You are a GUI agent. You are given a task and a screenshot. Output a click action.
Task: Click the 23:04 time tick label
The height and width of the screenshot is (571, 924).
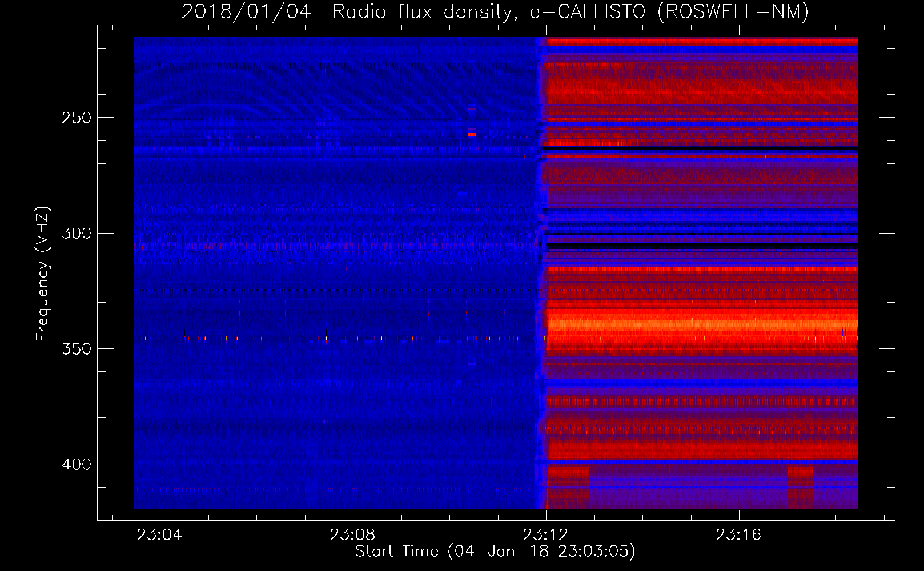pos(159,534)
